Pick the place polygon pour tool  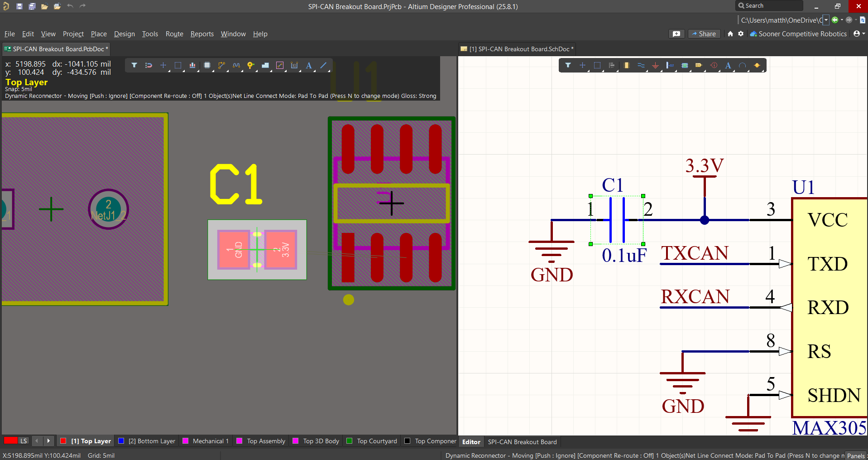[265, 65]
